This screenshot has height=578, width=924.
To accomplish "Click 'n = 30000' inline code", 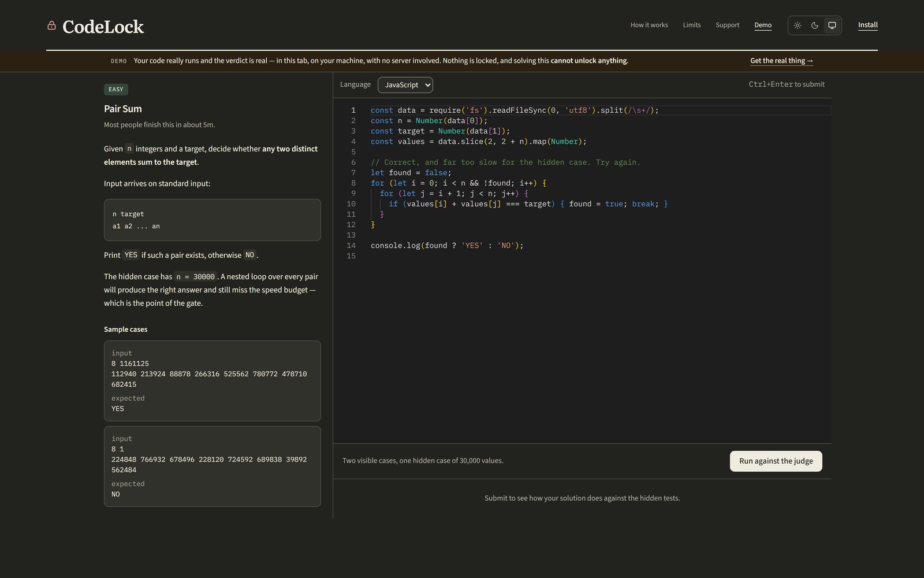I will (196, 277).
